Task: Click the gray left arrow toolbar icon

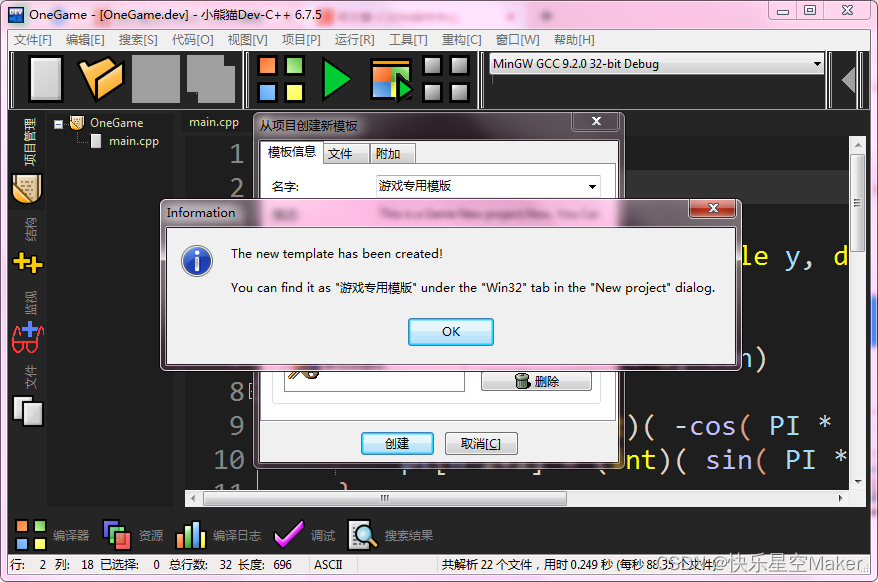Action: (849, 80)
